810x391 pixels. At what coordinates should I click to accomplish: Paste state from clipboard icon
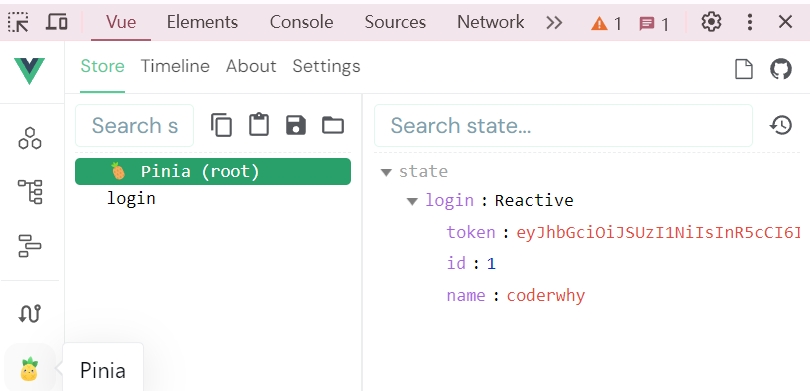tap(259, 125)
